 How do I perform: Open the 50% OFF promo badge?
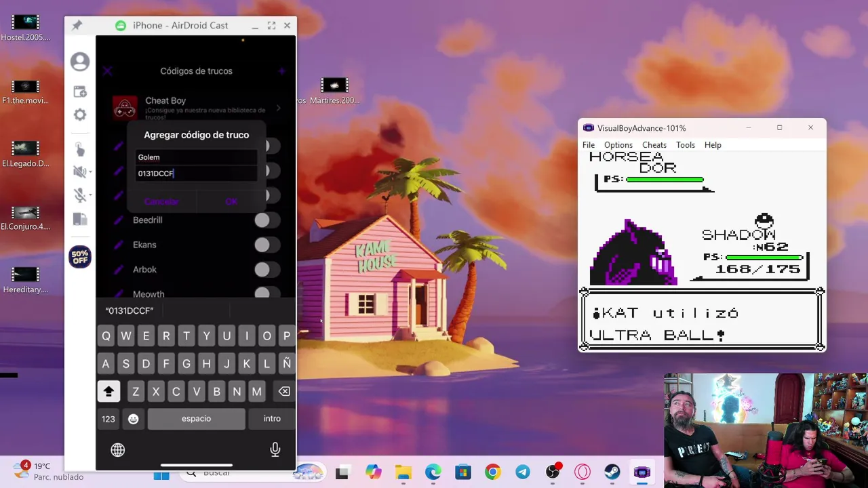pyautogui.click(x=80, y=257)
